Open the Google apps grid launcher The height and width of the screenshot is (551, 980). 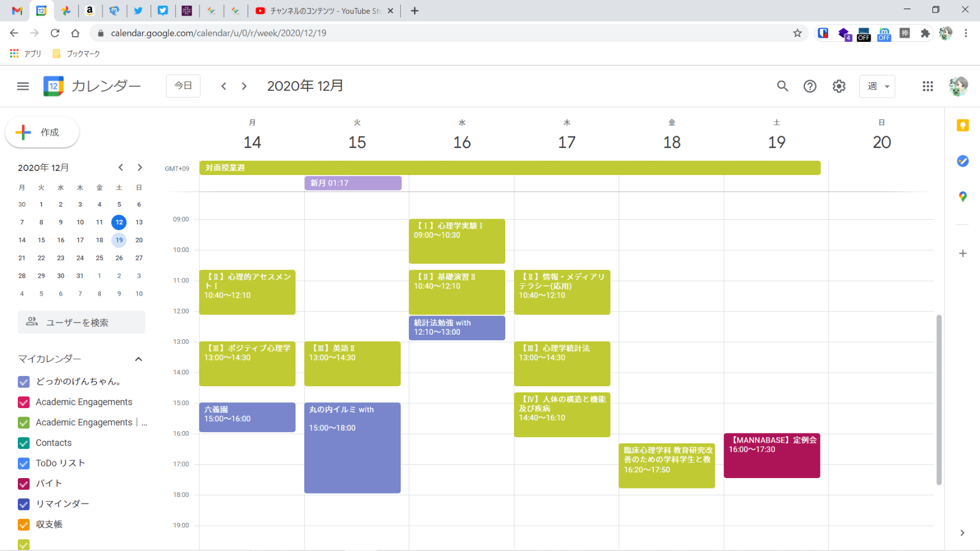click(x=927, y=86)
